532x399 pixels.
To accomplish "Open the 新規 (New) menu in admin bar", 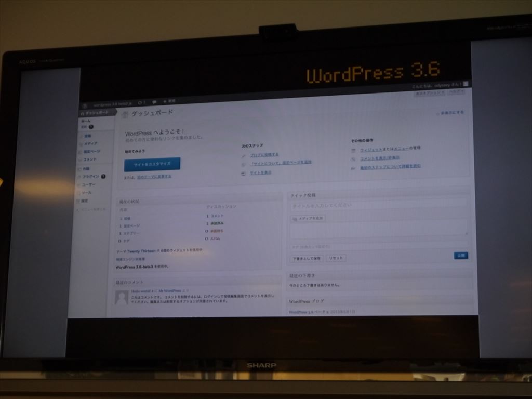I will [169, 101].
